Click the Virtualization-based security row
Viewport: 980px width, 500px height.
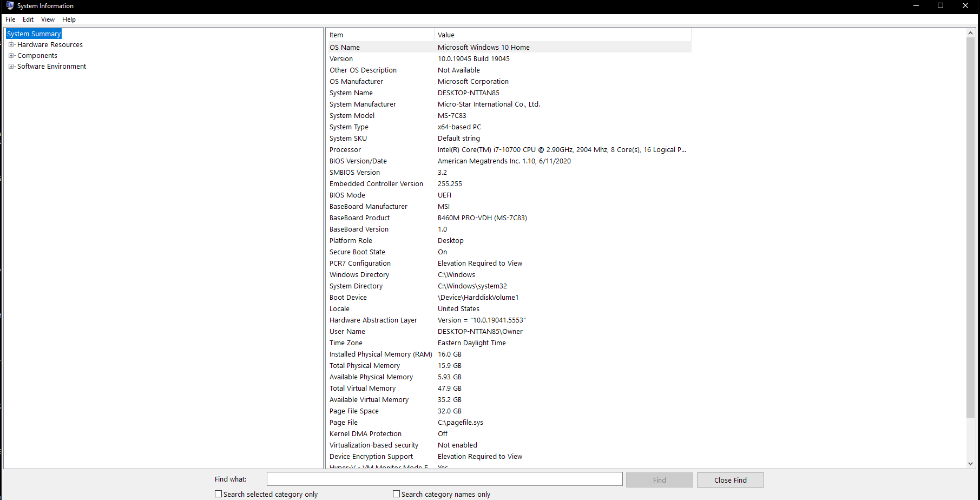510,445
